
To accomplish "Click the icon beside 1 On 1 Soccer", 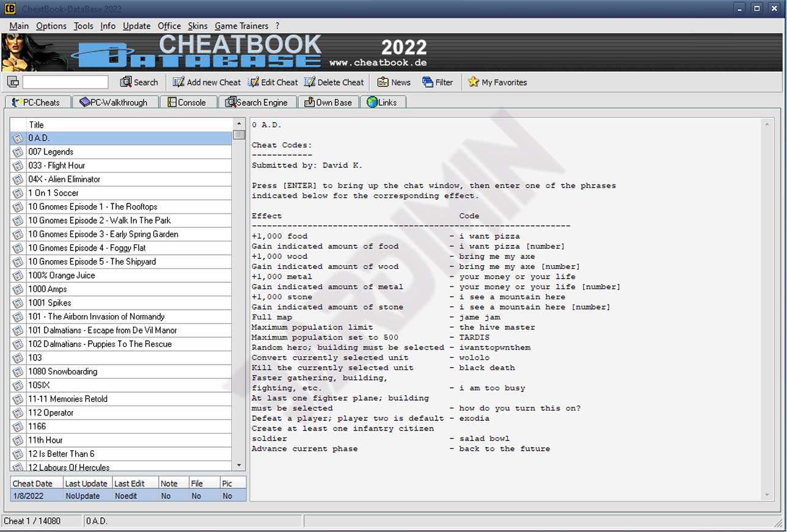I will (18, 194).
